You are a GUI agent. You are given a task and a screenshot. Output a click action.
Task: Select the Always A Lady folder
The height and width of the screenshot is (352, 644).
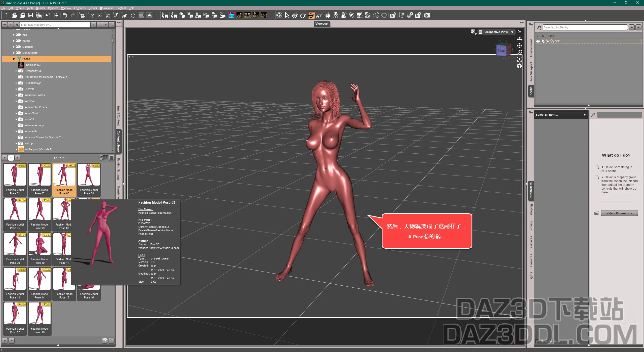coord(34,125)
